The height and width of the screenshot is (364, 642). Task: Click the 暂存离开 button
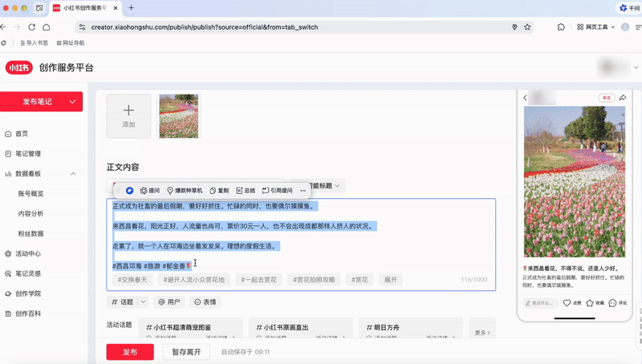(186, 352)
